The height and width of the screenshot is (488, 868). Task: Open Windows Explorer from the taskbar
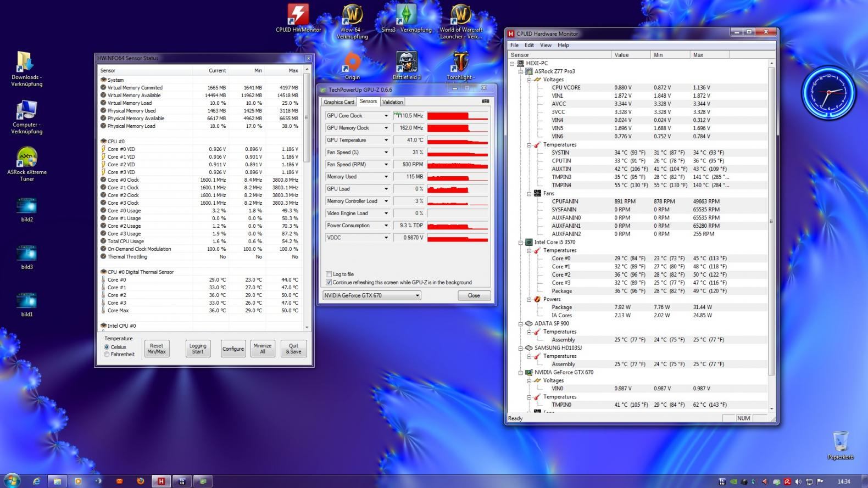tap(57, 481)
